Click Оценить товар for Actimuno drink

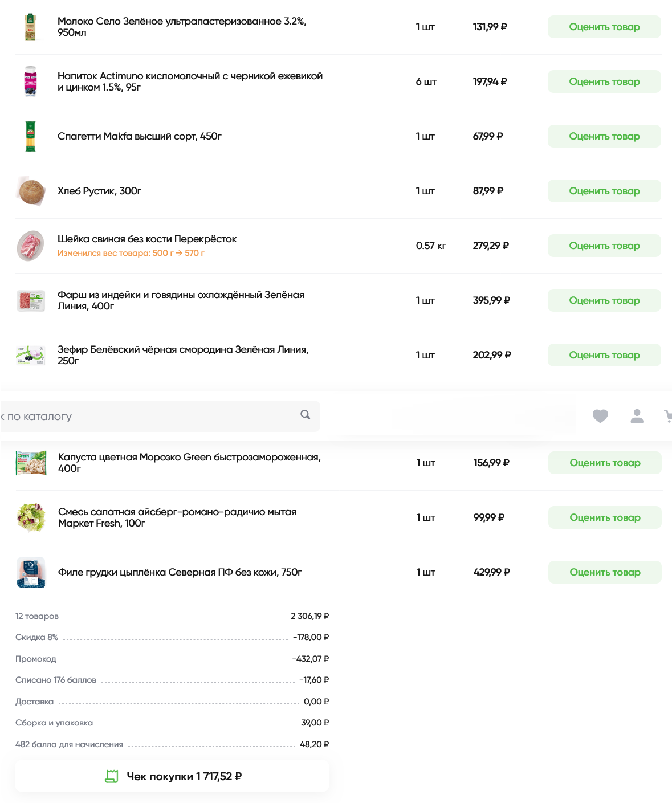604,81
